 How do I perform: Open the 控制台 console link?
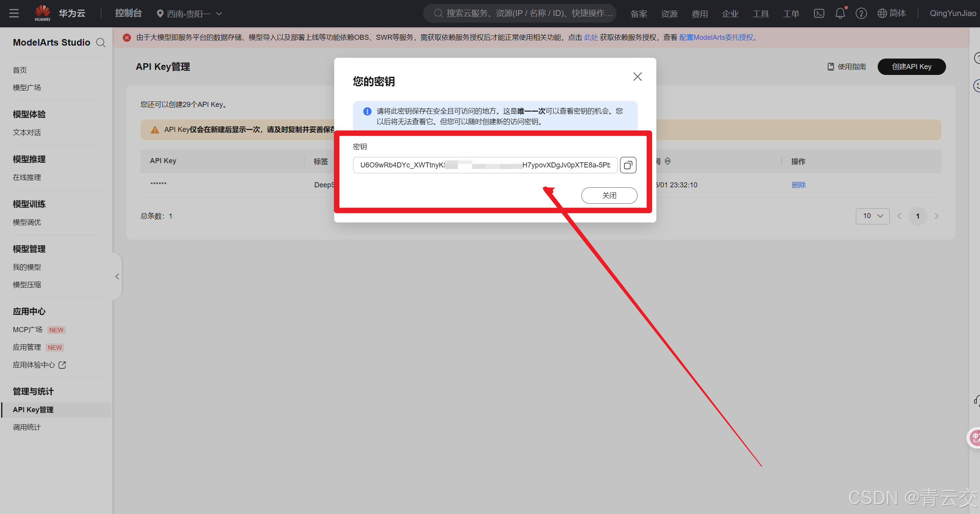pyautogui.click(x=128, y=13)
